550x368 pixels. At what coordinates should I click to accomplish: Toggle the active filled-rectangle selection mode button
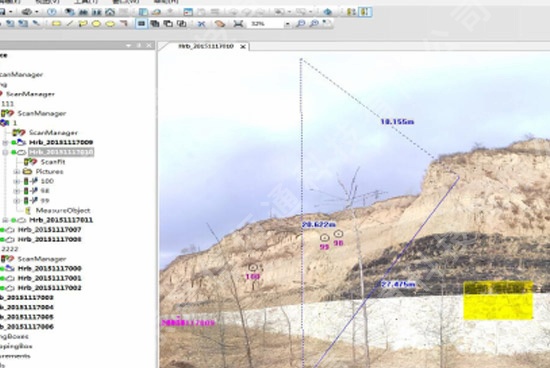tap(141, 24)
